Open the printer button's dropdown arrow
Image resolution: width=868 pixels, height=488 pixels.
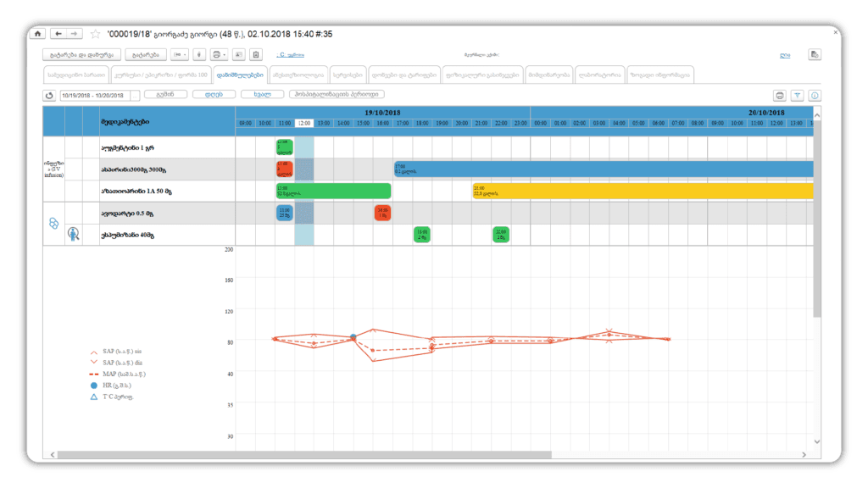224,54
